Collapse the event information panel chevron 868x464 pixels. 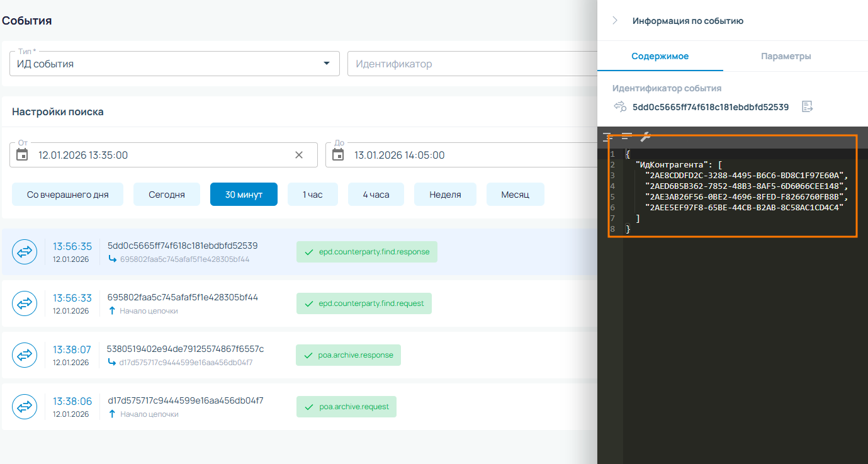[614, 21]
